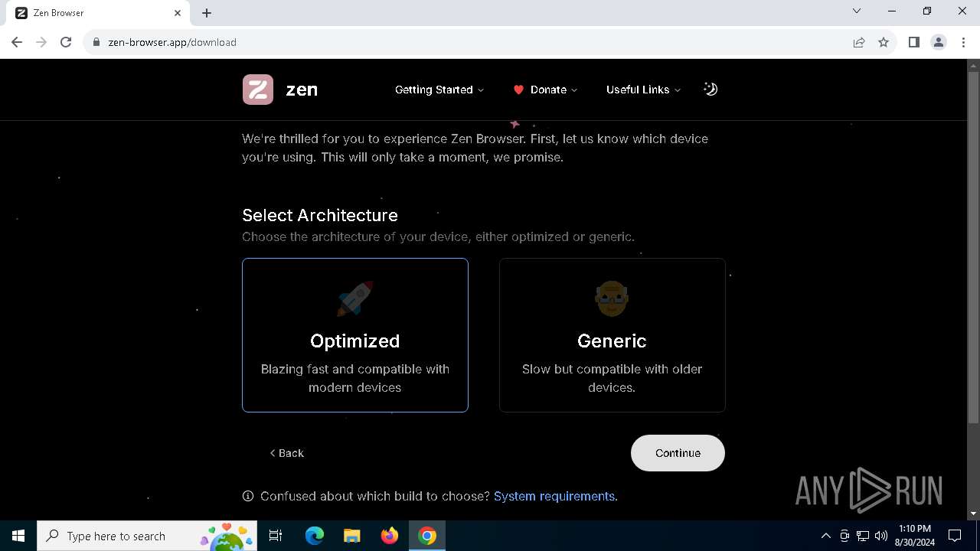Select the Generic architecture card

pos(612,335)
